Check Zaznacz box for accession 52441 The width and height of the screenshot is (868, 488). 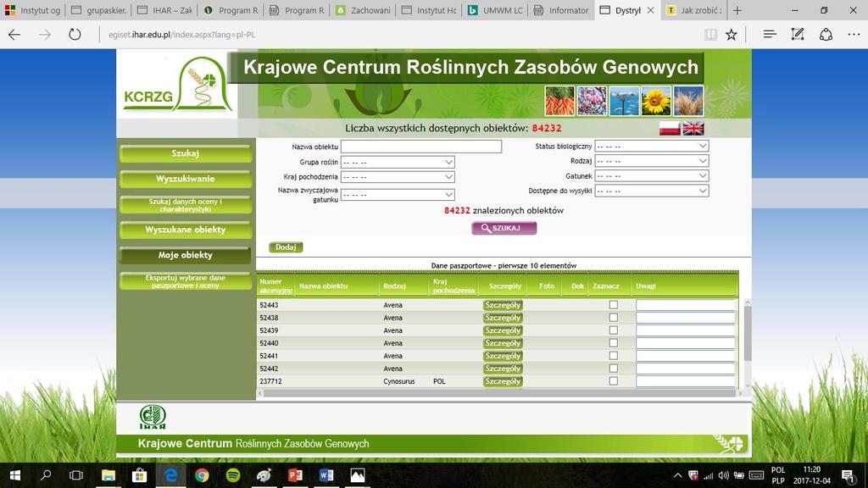click(x=614, y=356)
